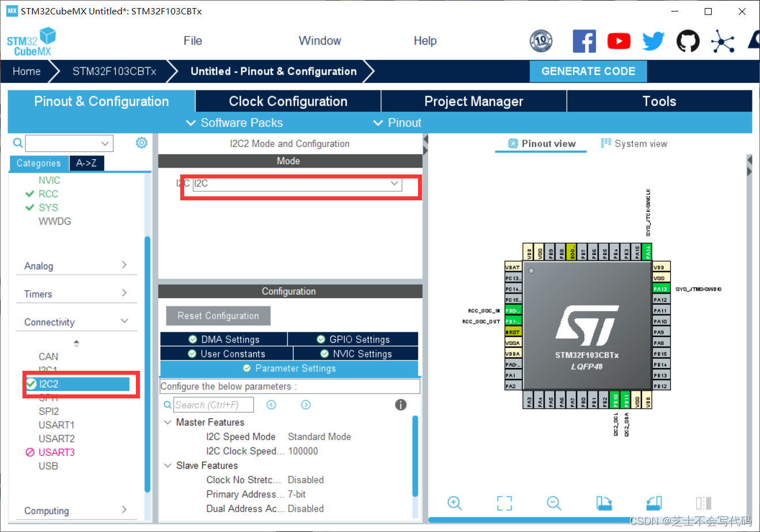
Task: Click the parameter search magnifier icon
Action: 168,405
